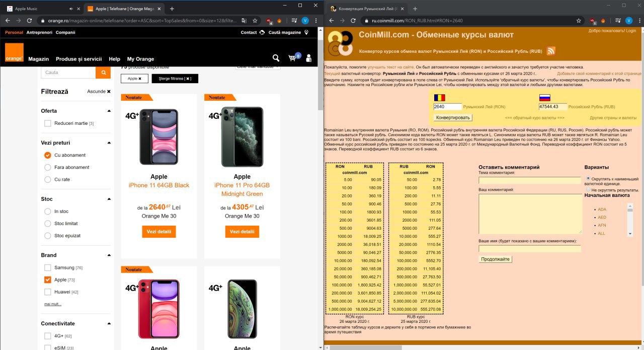Collapse the Conectivitate filter section
644x350 pixels.
109,324
